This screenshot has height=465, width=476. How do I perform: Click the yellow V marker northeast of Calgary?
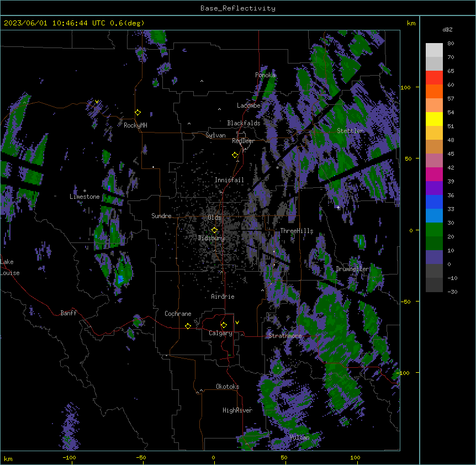click(x=237, y=323)
